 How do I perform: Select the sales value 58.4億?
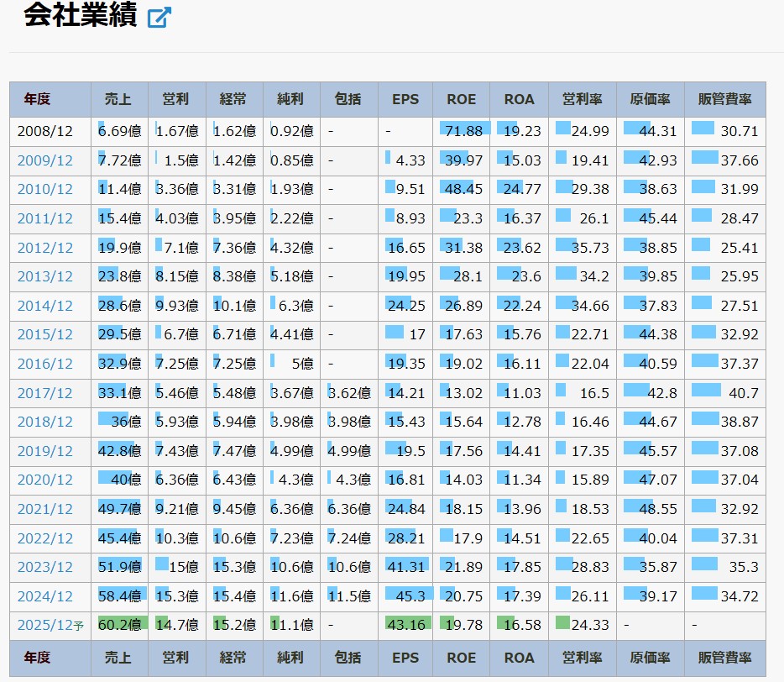120,596
